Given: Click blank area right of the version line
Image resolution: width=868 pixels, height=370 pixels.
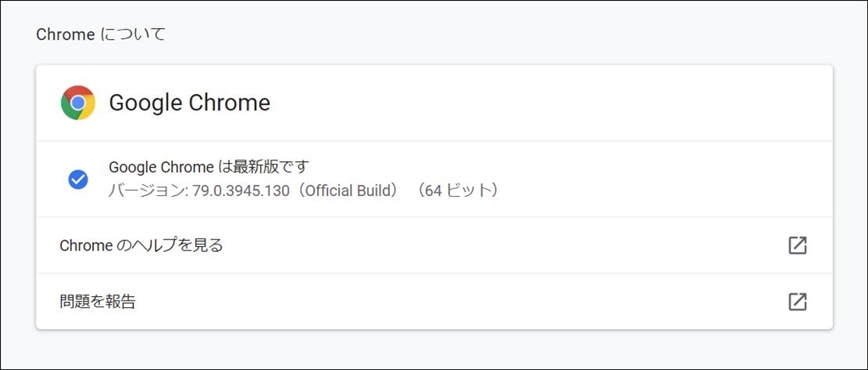Looking at the screenshot, I should [x=661, y=190].
